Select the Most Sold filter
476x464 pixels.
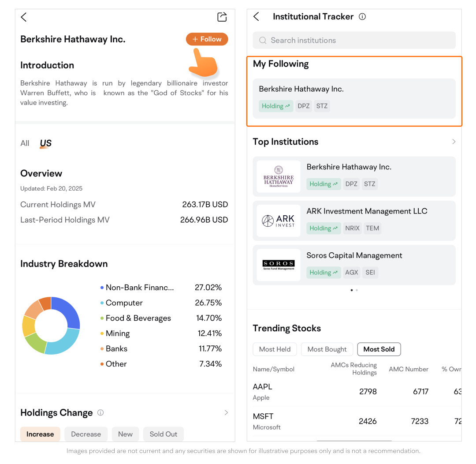[379, 349]
